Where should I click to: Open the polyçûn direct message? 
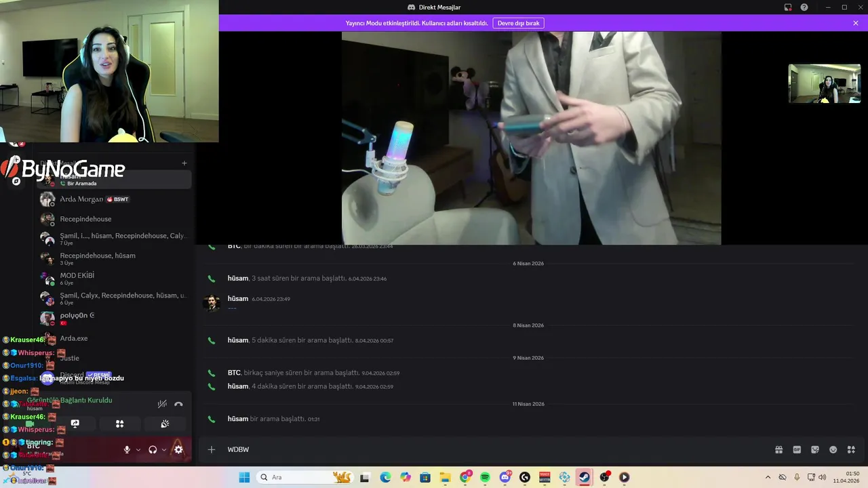114,318
